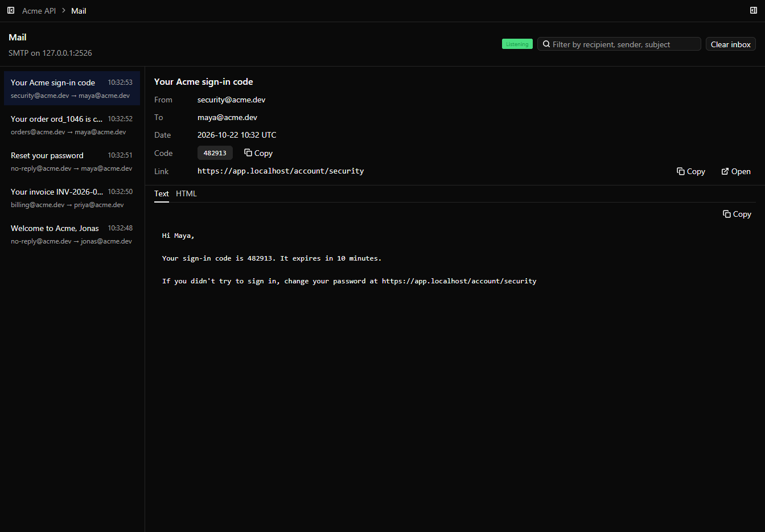Click the 'Hi Maya,' line in body
Viewport: 765px width, 532px height.
click(178, 236)
